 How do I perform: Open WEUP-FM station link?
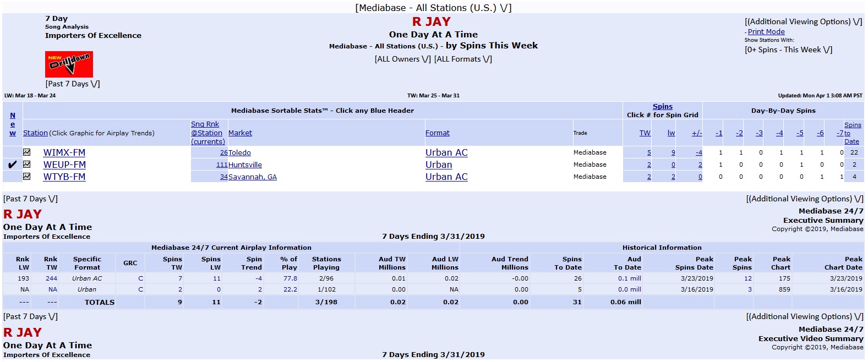(64, 164)
